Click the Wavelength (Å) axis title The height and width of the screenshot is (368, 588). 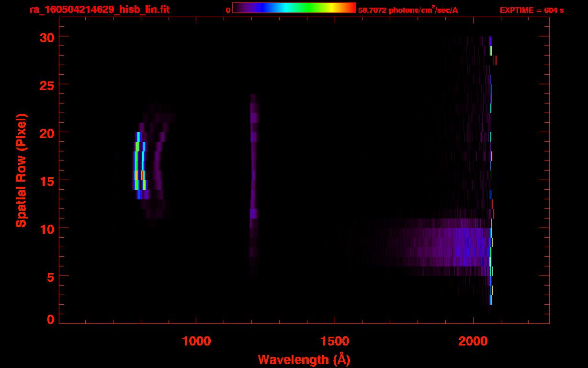(304, 359)
